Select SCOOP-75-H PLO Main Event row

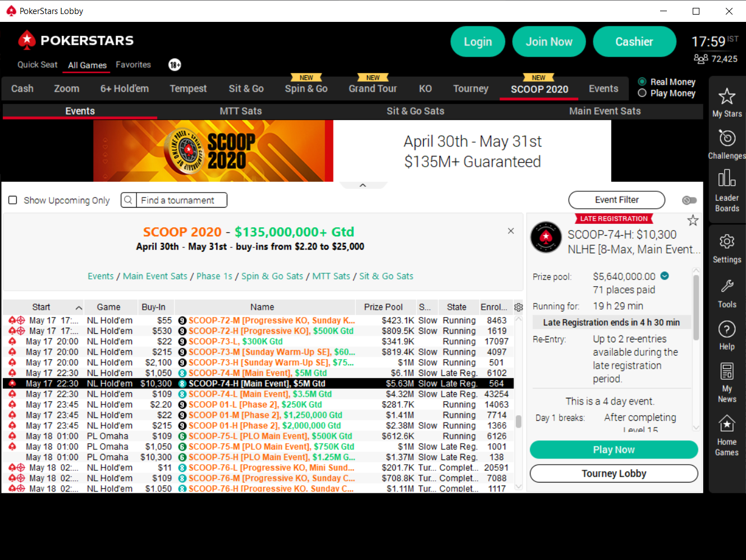pyautogui.click(x=258, y=457)
